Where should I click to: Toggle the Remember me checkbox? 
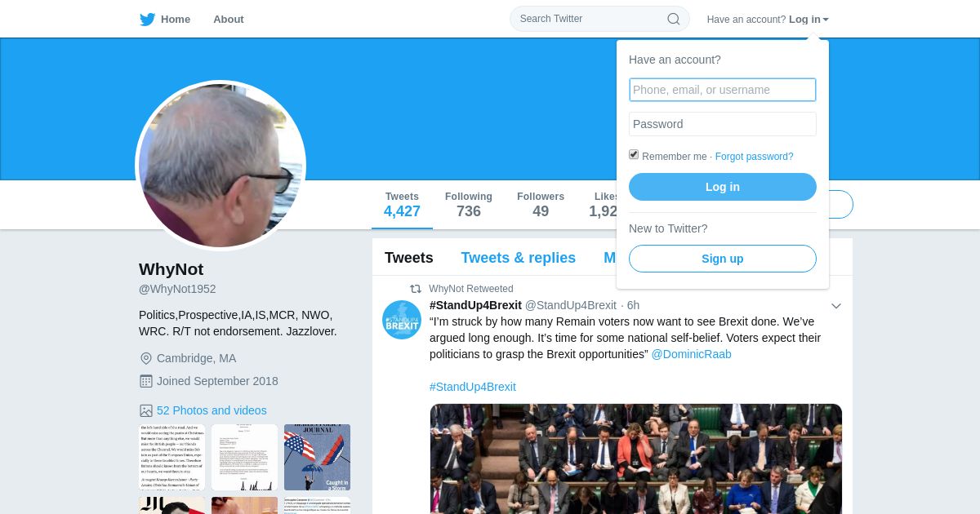pyautogui.click(x=634, y=154)
